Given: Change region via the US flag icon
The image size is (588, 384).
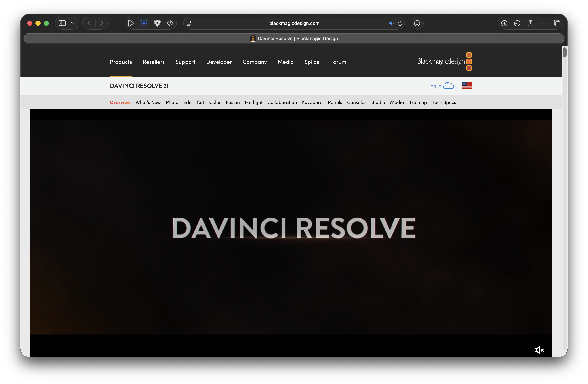Looking at the screenshot, I should pos(467,85).
